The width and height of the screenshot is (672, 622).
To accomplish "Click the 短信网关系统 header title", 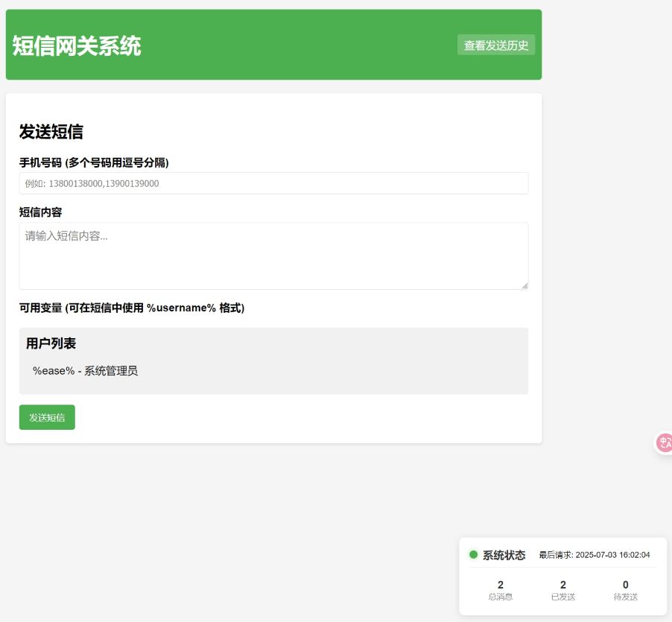I will (76, 46).
